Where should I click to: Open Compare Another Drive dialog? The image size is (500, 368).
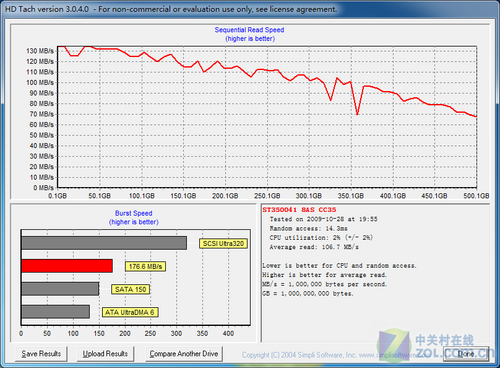(x=184, y=354)
